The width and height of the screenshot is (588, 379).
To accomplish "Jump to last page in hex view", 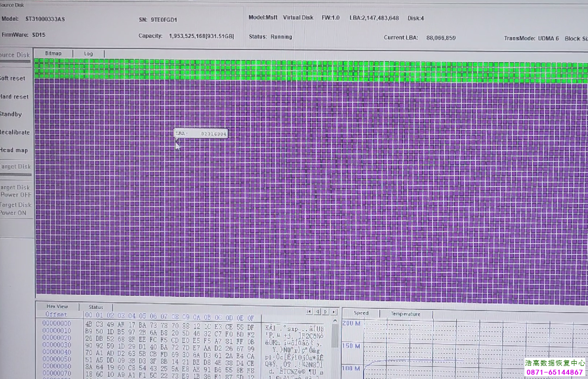I will pos(333,312).
